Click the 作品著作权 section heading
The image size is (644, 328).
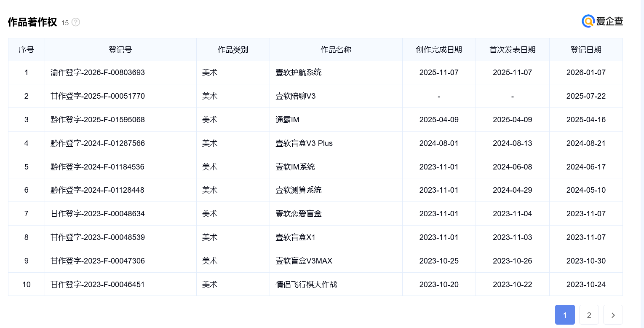coord(32,22)
